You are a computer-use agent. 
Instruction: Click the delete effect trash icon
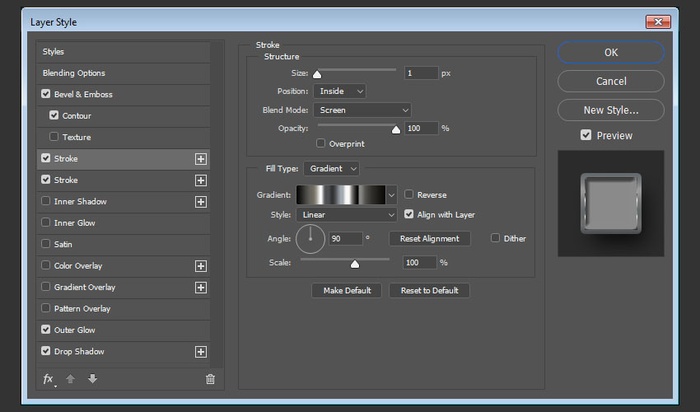coord(210,379)
